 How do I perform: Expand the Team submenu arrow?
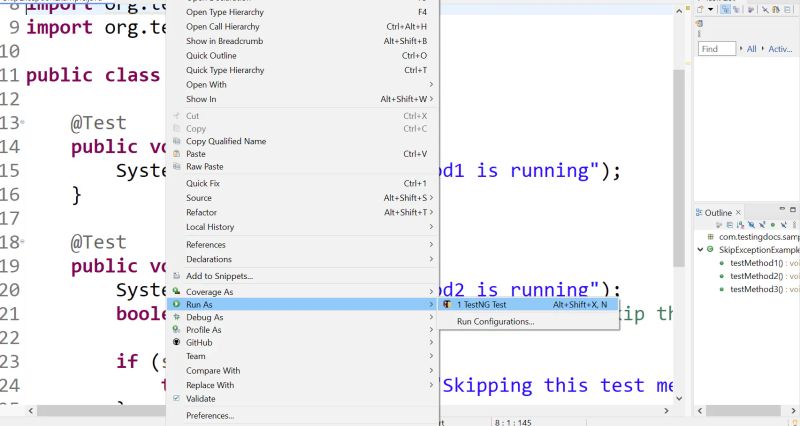pos(431,356)
